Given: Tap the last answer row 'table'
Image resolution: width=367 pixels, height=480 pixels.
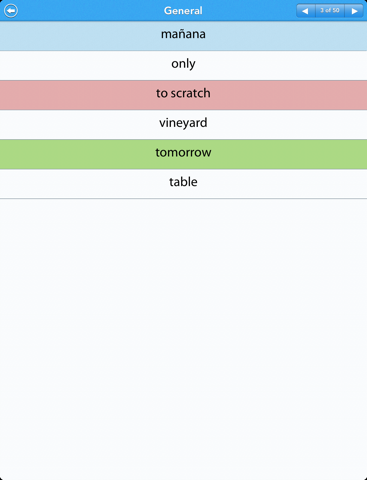Looking at the screenshot, I should pyautogui.click(x=183, y=184).
